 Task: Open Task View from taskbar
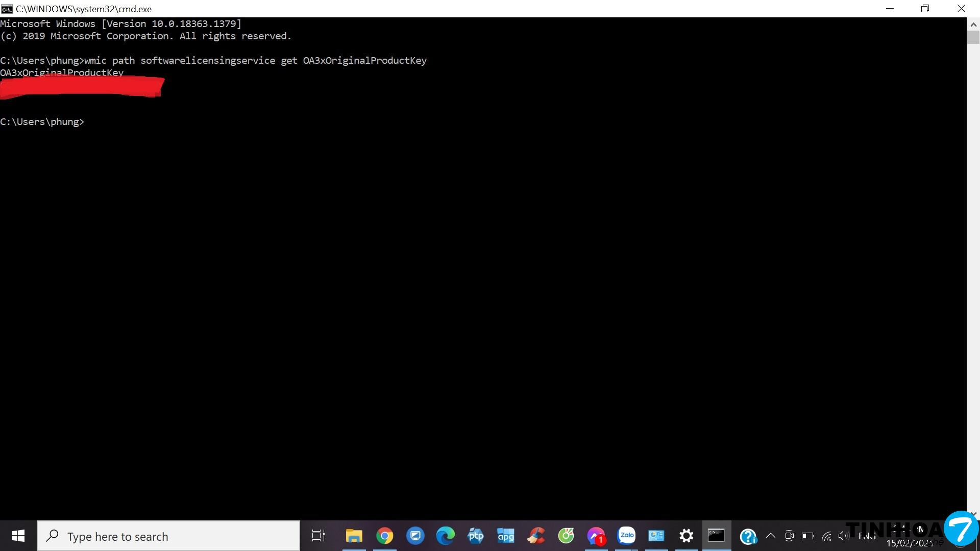pos(318,536)
